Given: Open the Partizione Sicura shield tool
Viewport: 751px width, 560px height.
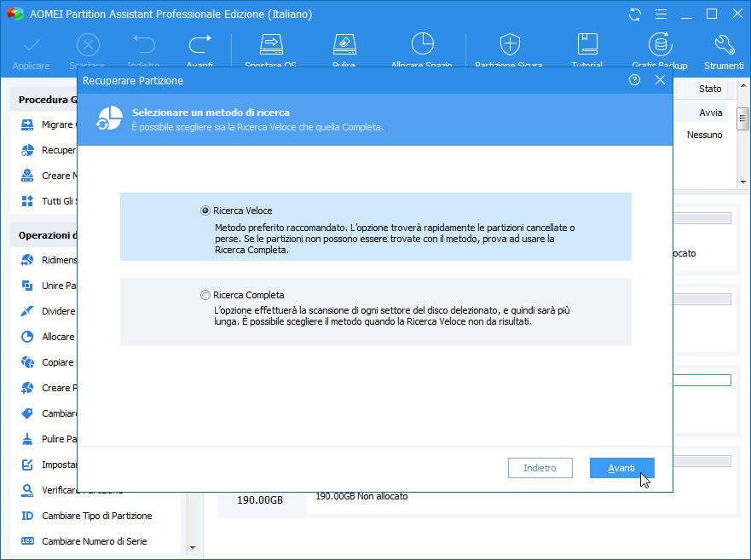Looking at the screenshot, I should 510,44.
